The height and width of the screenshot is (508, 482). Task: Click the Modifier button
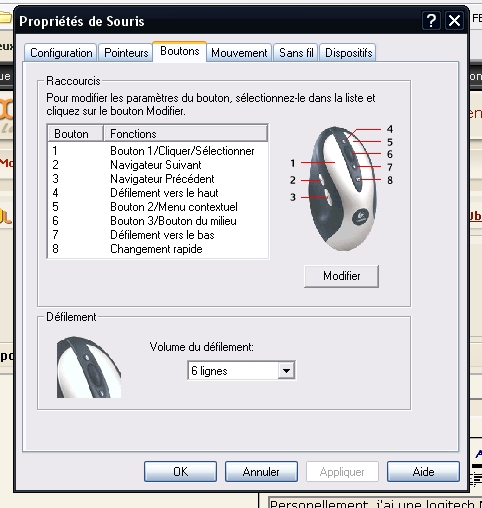(342, 276)
